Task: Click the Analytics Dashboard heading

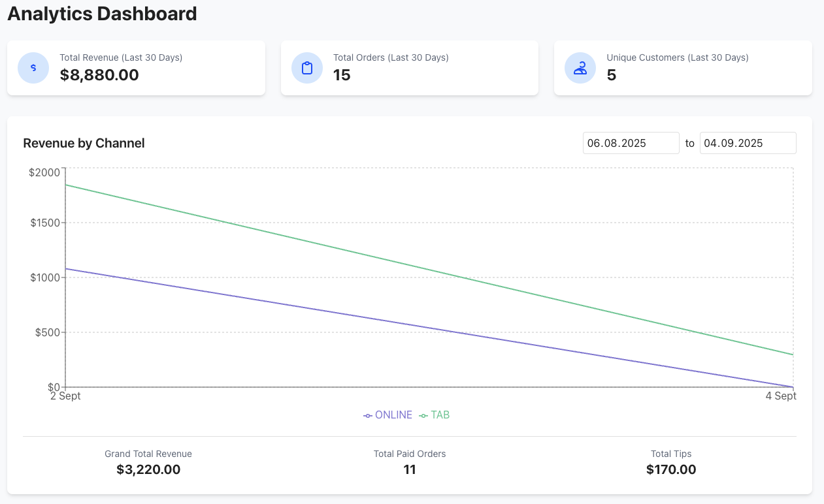Action: tap(102, 14)
